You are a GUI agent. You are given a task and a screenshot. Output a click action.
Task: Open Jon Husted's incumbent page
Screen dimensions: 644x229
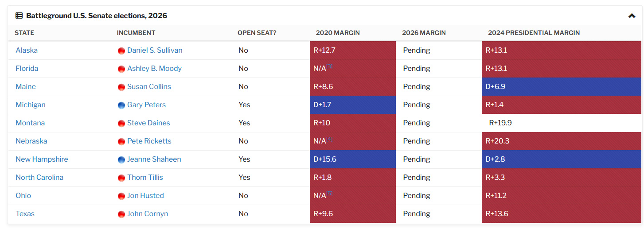coord(145,196)
